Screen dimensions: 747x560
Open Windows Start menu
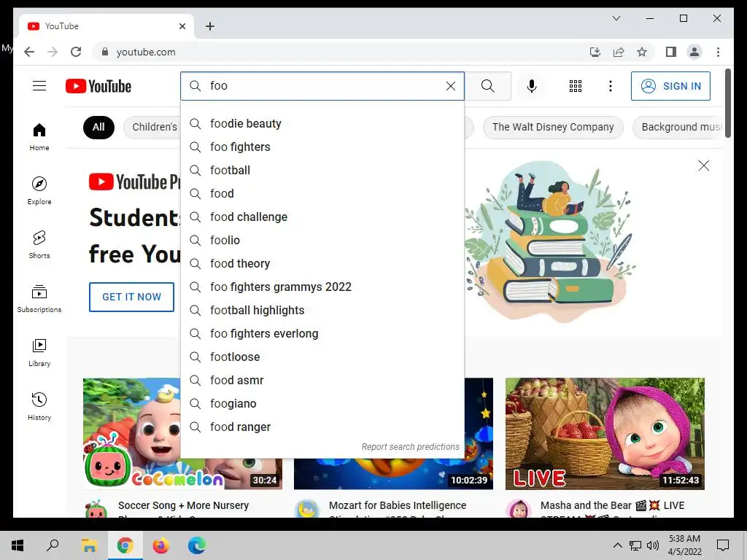point(18,545)
